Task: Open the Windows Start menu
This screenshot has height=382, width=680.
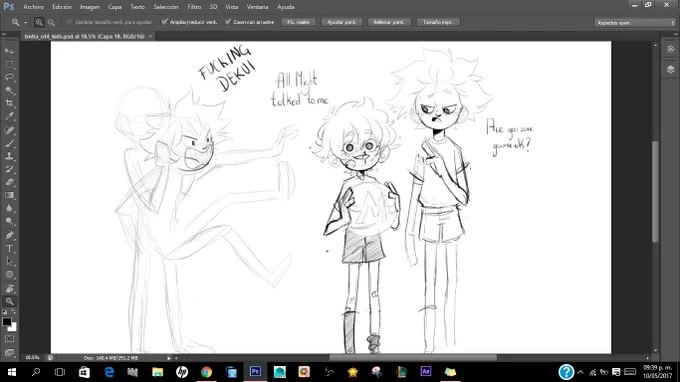Action: point(12,372)
